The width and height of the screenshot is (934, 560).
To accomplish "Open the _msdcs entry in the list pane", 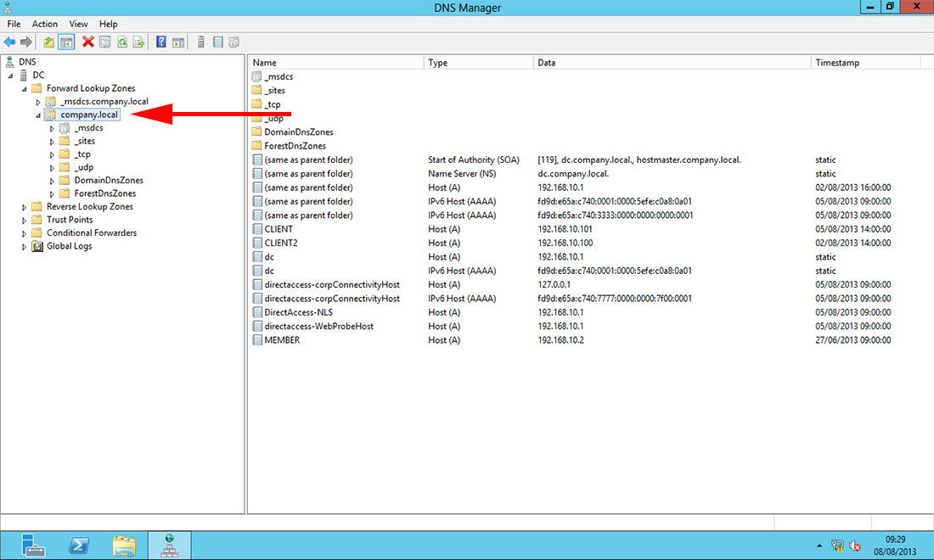I will [x=273, y=76].
